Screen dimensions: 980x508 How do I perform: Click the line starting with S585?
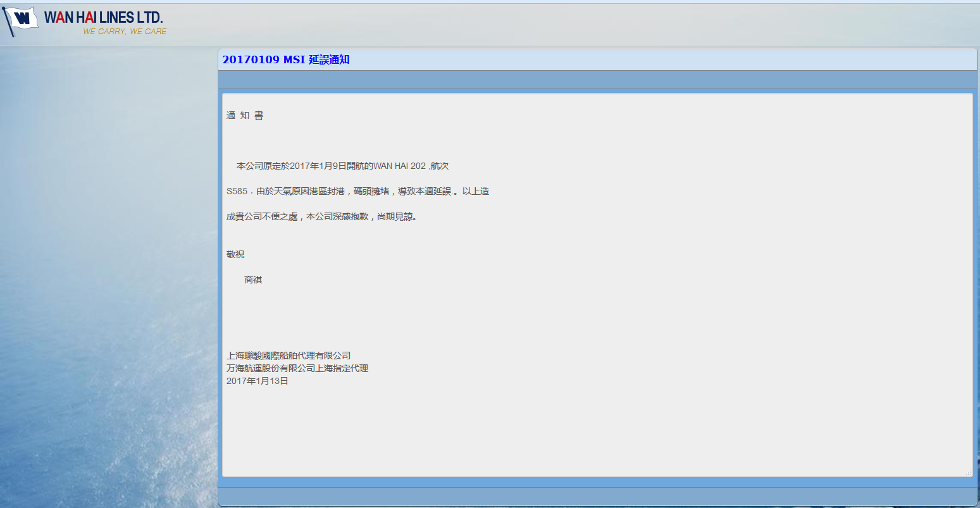click(357, 191)
